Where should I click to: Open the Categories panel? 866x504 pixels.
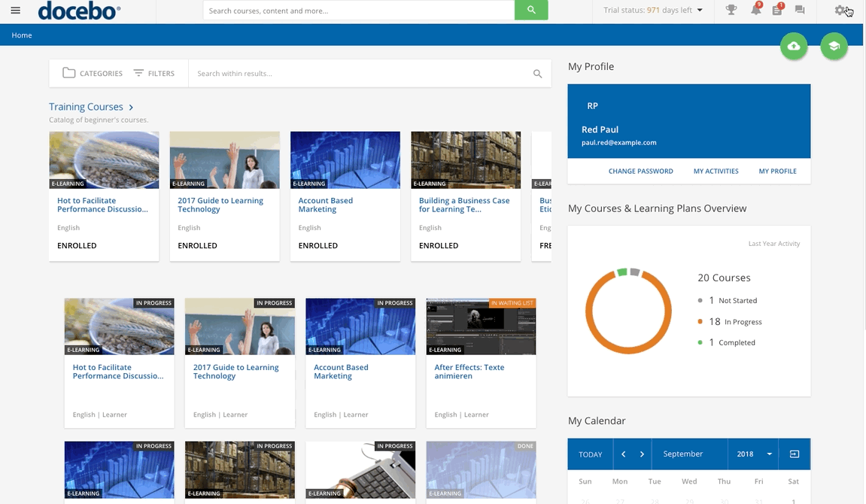click(93, 74)
